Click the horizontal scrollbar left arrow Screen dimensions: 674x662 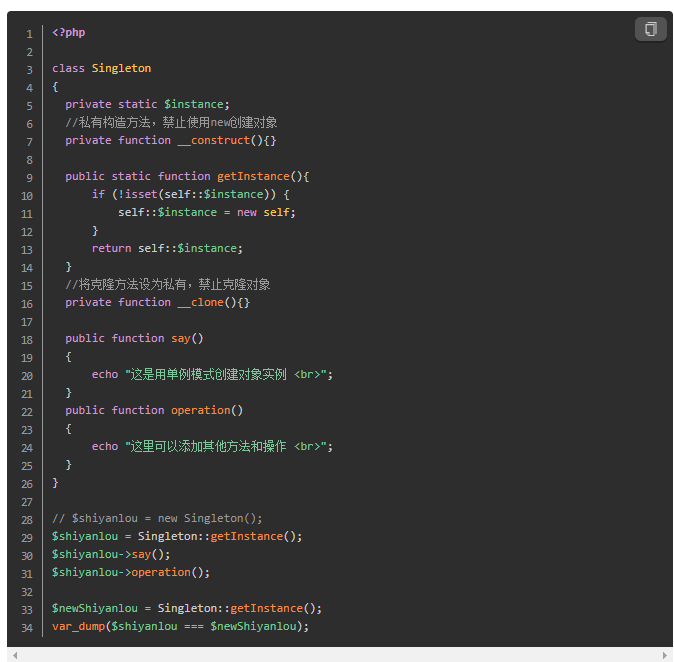(15, 655)
